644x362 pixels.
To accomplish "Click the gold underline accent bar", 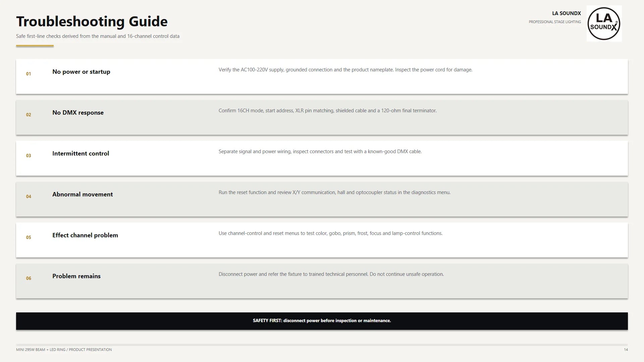I will (x=35, y=46).
